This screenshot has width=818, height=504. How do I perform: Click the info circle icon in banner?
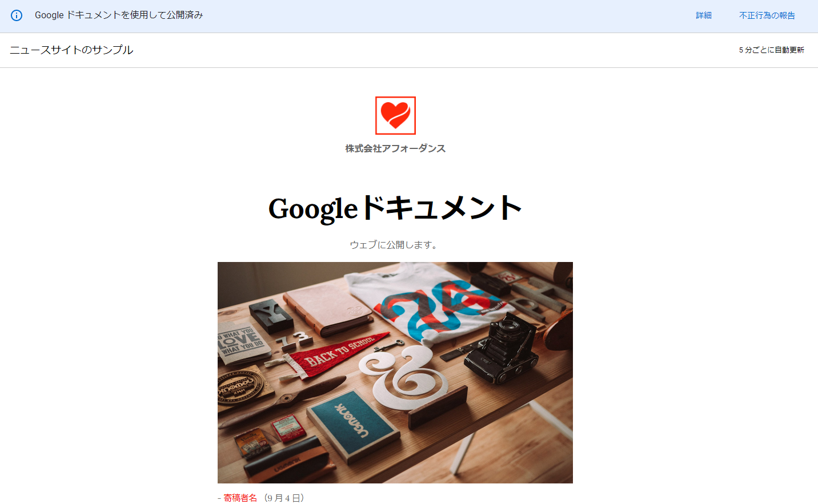pos(17,15)
